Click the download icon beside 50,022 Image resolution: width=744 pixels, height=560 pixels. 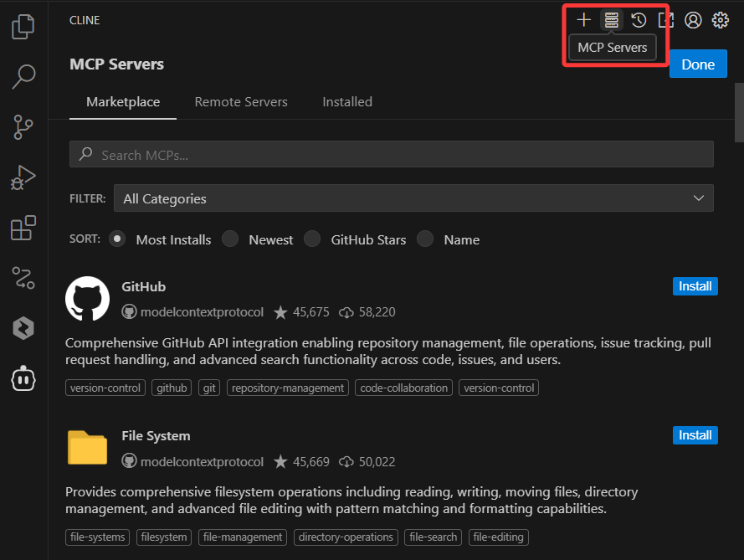346,462
